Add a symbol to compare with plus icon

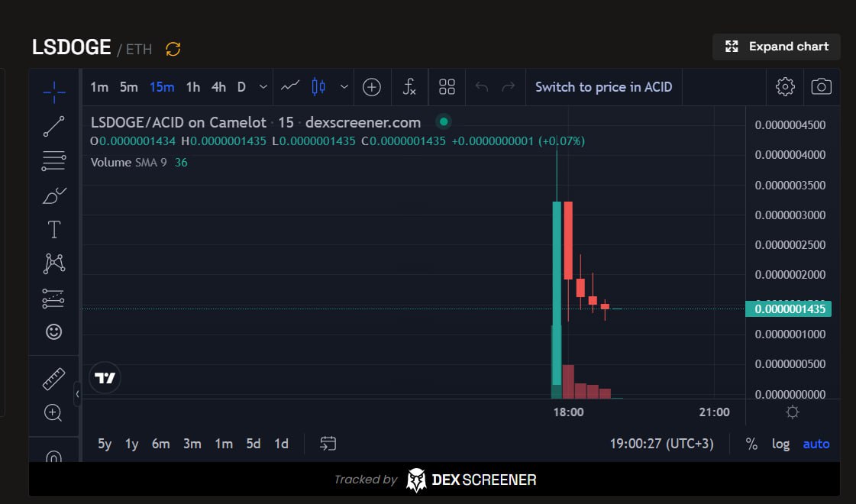coord(372,87)
